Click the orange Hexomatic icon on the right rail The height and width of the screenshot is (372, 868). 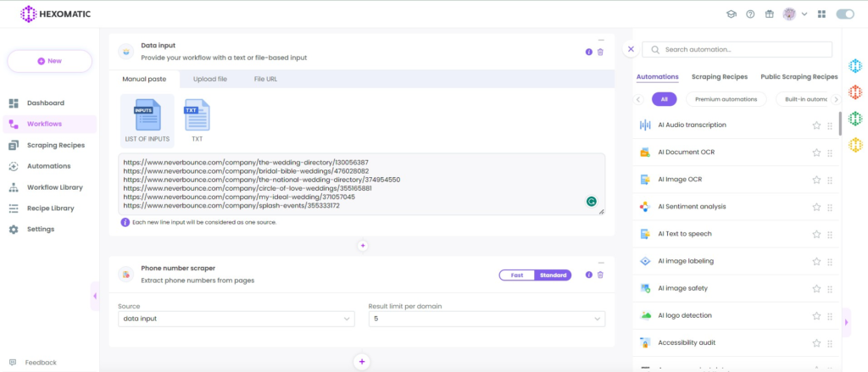(855, 92)
